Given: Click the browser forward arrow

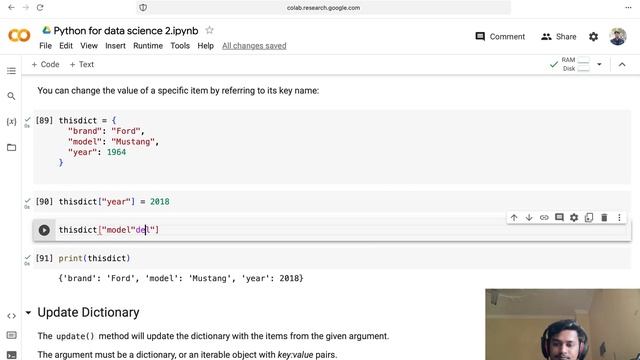Looking at the screenshot, I should pyautogui.click(x=26, y=7).
